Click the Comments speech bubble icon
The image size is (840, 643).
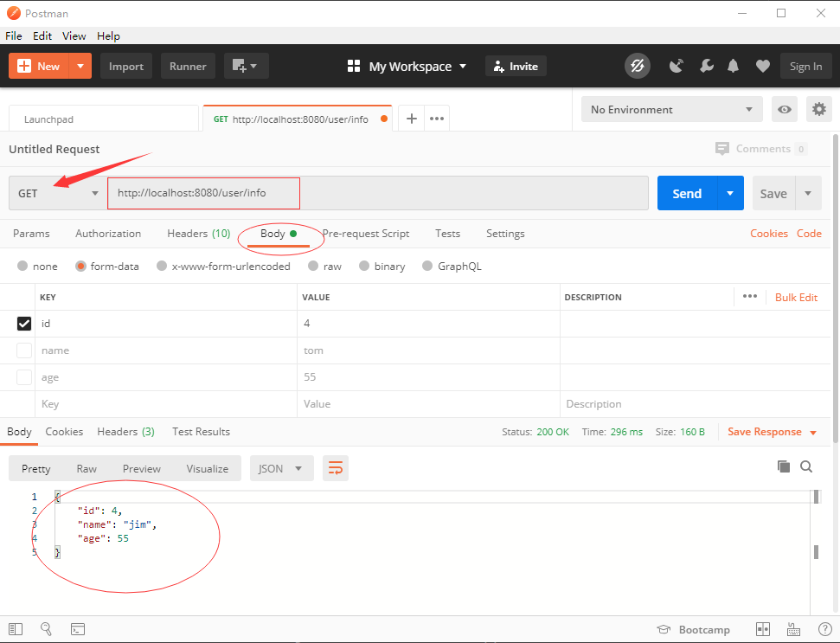click(x=722, y=149)
